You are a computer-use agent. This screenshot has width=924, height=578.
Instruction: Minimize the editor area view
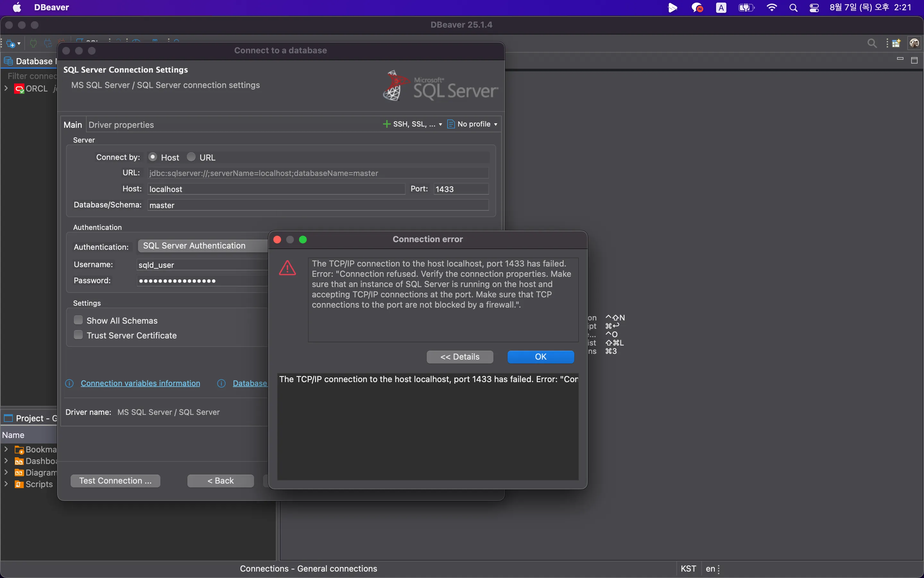coord(900,59)
